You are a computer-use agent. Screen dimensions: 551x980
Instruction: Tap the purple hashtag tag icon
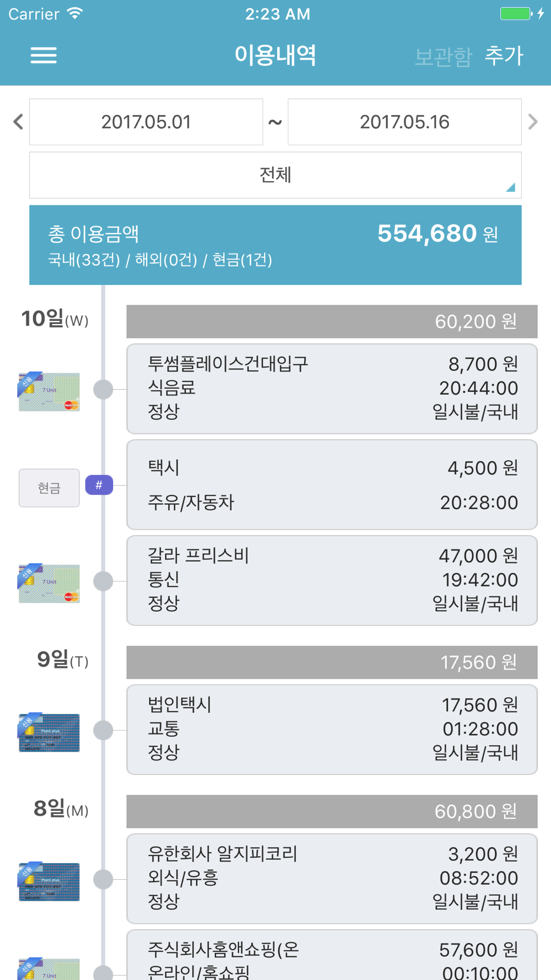pyautogui.click(x=99, y=485)
